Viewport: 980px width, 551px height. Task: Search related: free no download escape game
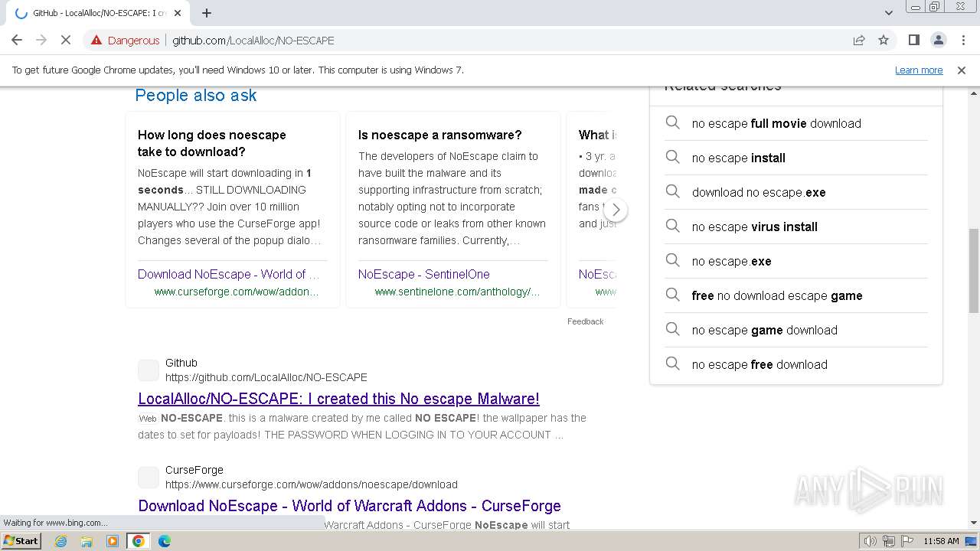777,295
